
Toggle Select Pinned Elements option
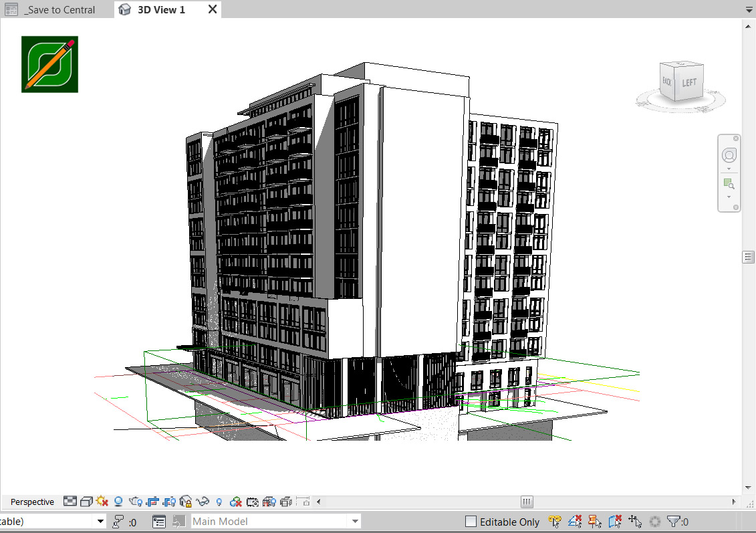pos(595,522)
